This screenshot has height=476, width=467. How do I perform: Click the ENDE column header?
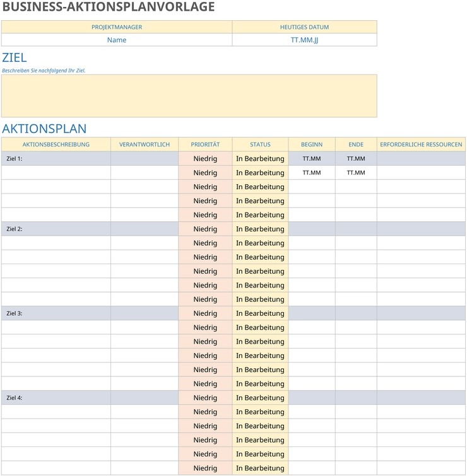pyautogui.click(x=356, y=144)
